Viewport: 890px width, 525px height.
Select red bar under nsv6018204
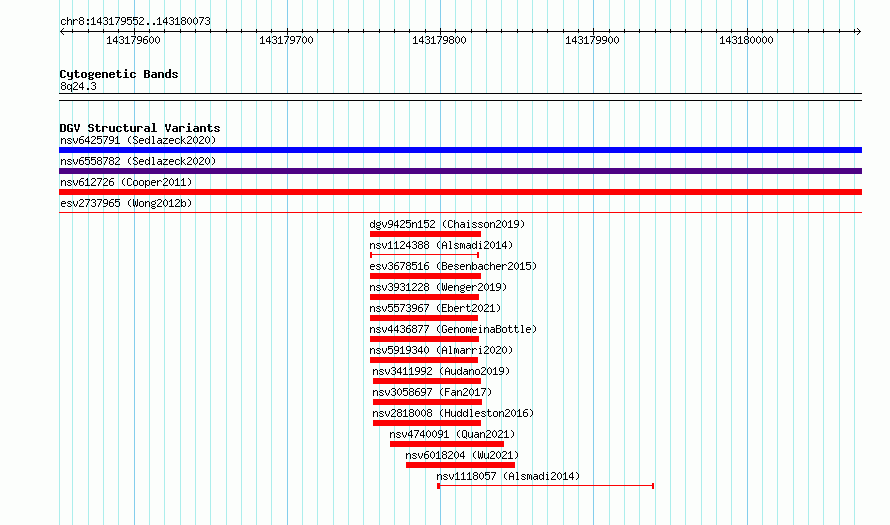(x=460, y=465)
